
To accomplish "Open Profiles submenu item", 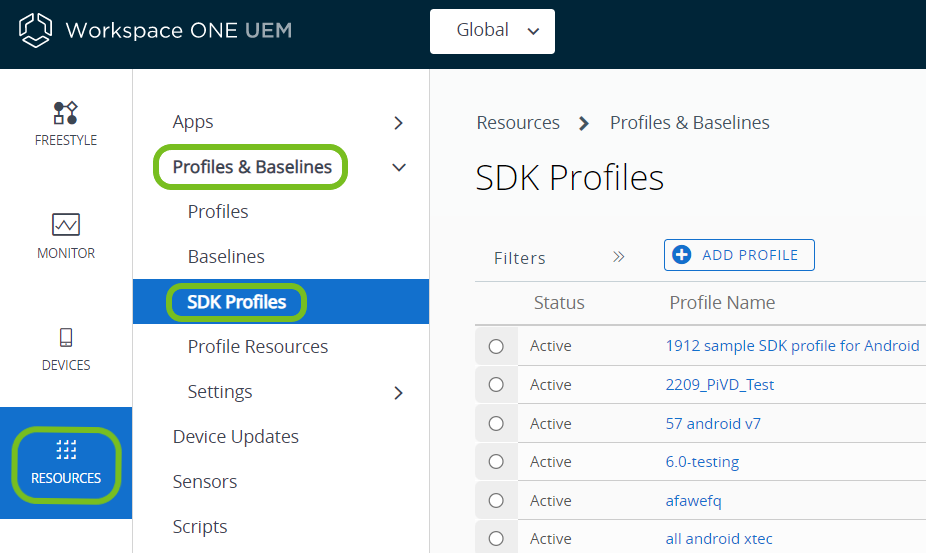I will click(218, 212).
